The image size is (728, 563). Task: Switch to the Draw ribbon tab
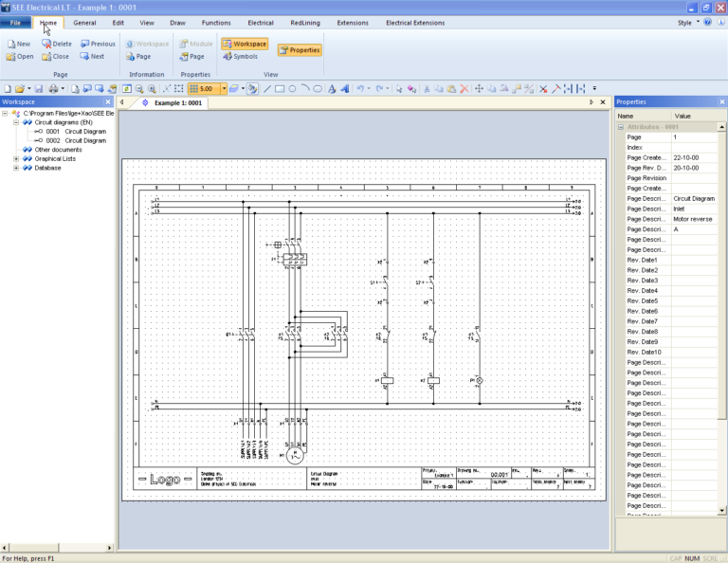tap(177, 23)
